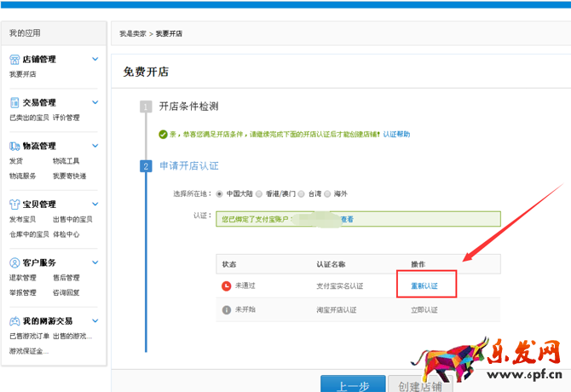This screenshot has width=571, height=392.
Task: Click the 认证帮助 help link
Action: pos(396,134)
